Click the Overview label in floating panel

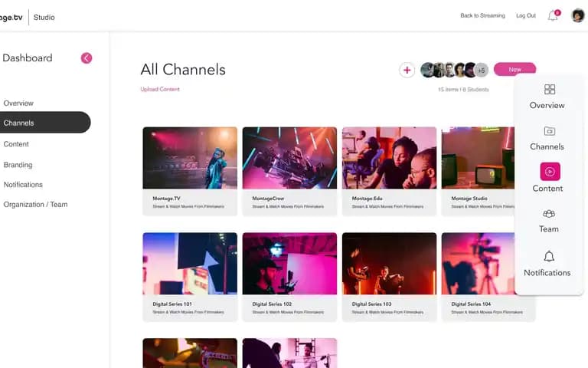[547, 106]
